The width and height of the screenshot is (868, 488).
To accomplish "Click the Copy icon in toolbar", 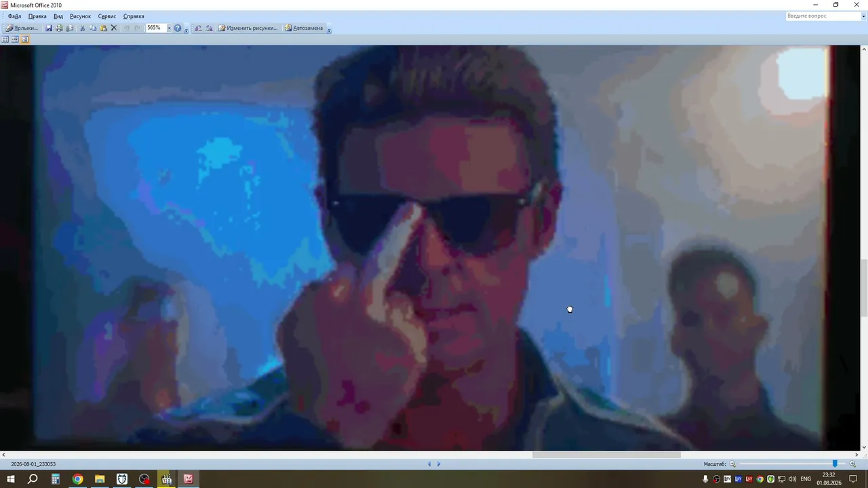I will click(x=93, y=28).
